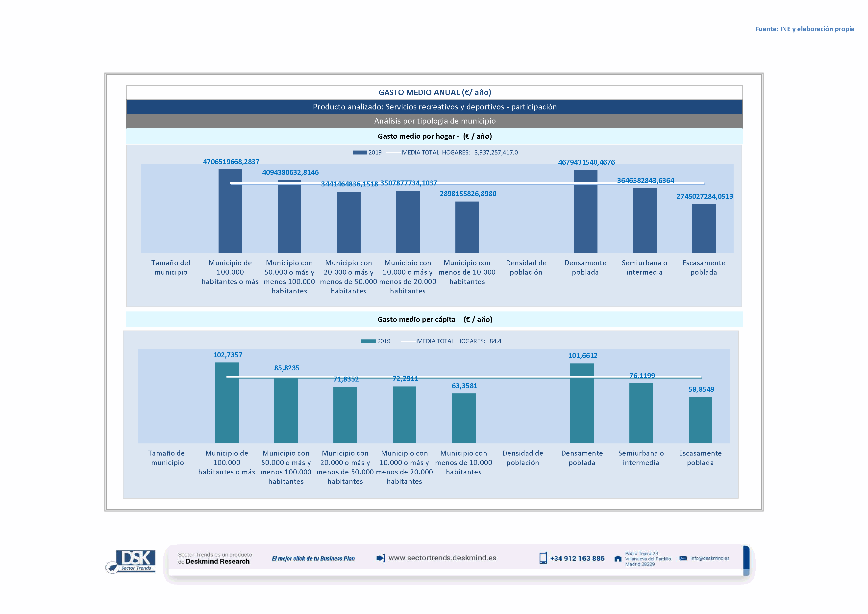
Task: Click the Análisis por tipología de municipio band
Action: point(434,121)
